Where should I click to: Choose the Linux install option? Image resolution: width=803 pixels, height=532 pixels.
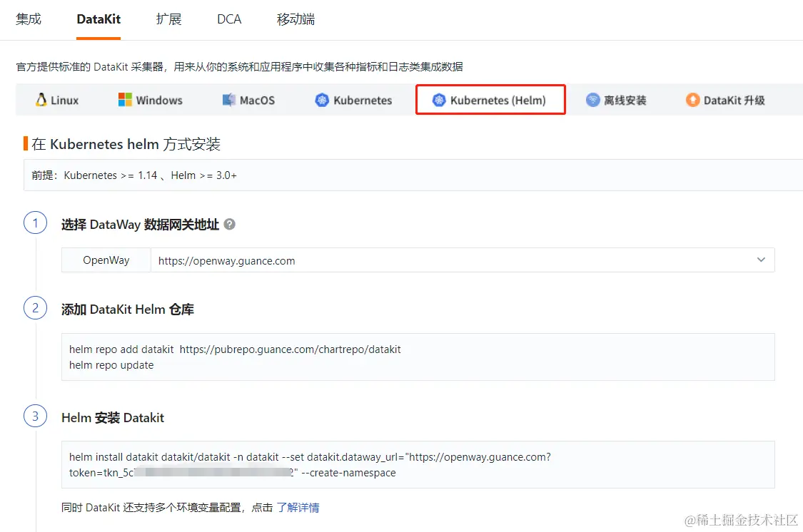57,100
